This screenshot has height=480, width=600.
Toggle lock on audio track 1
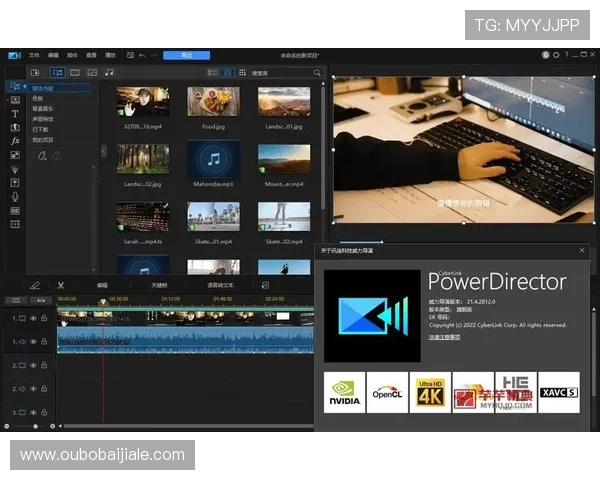[x=44, y=342]
